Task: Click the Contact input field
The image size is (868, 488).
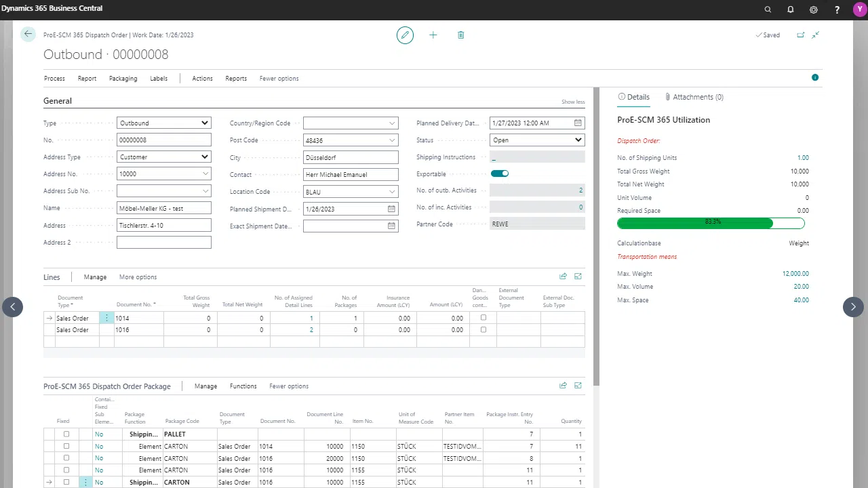Action: point(351,174)
